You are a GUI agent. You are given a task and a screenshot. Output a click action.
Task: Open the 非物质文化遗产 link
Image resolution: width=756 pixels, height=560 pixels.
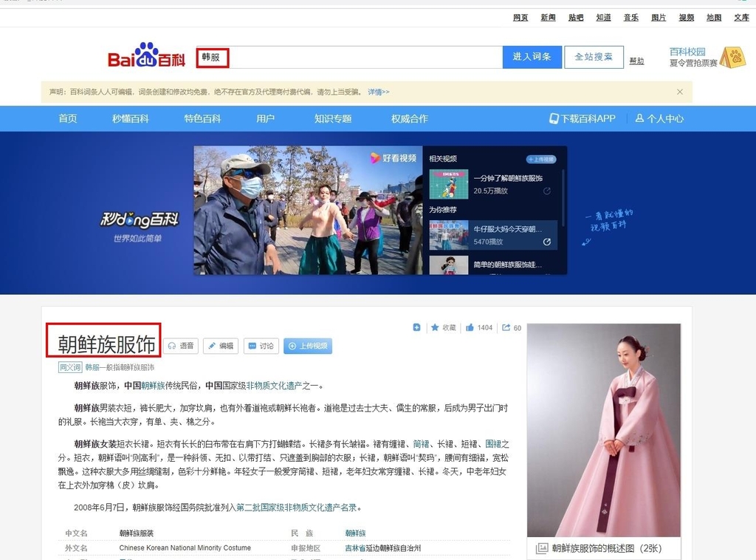pos(274,386)
